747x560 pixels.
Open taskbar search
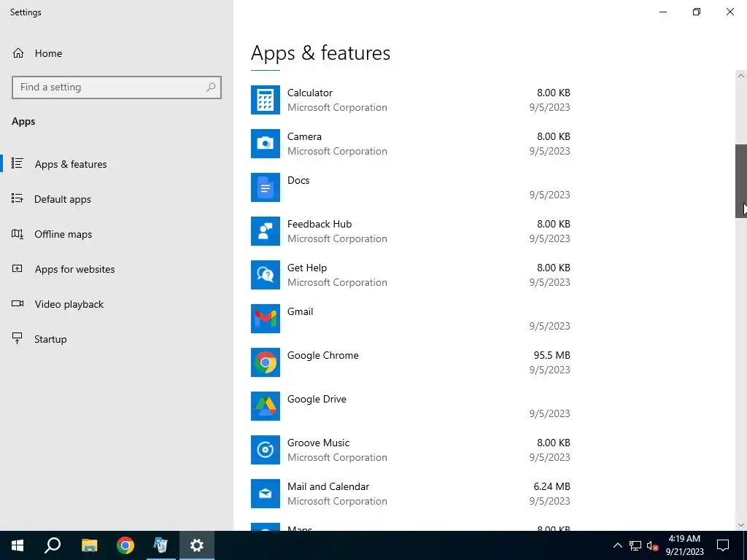click(x=53, y=545)
